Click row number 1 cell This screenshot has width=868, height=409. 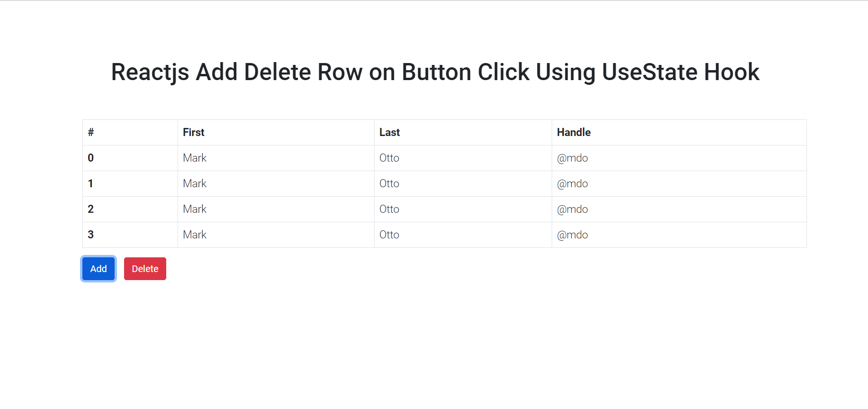(x=91, y=183)
